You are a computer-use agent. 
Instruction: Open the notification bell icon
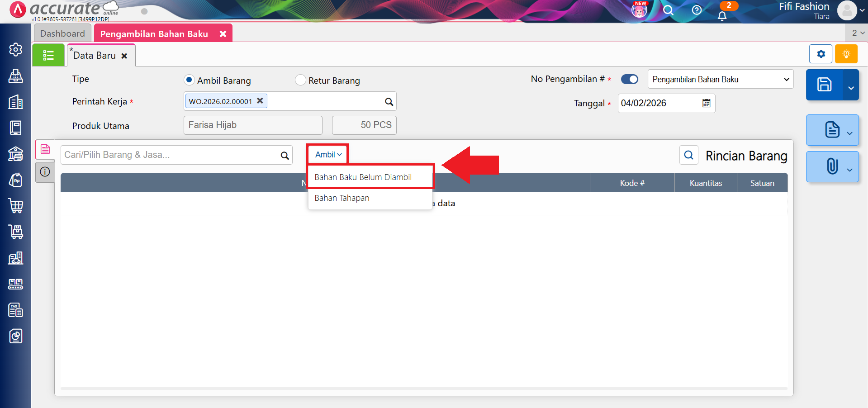click(722, 16)
